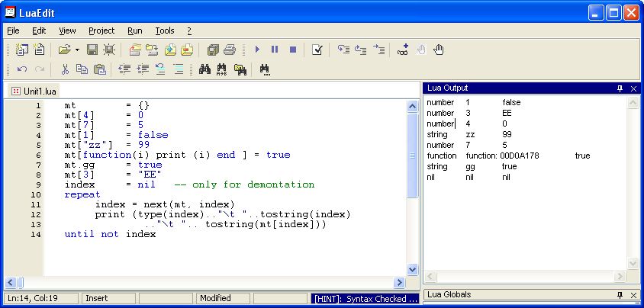Open the Edit menu
This screenshot has height=308, width=644.
point(39,30)
